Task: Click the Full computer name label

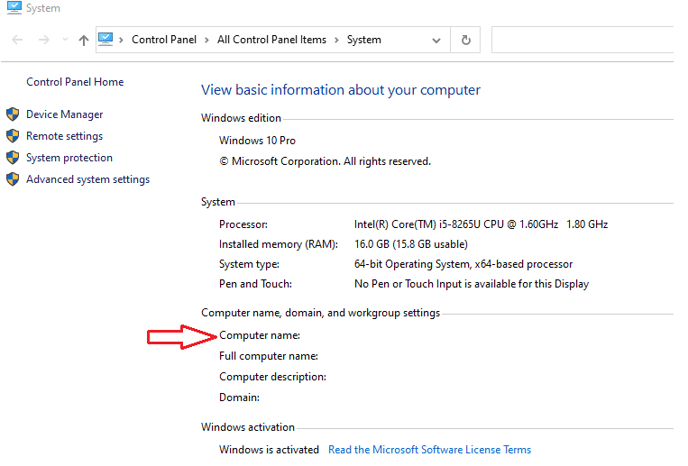Action: coord(269,356)
